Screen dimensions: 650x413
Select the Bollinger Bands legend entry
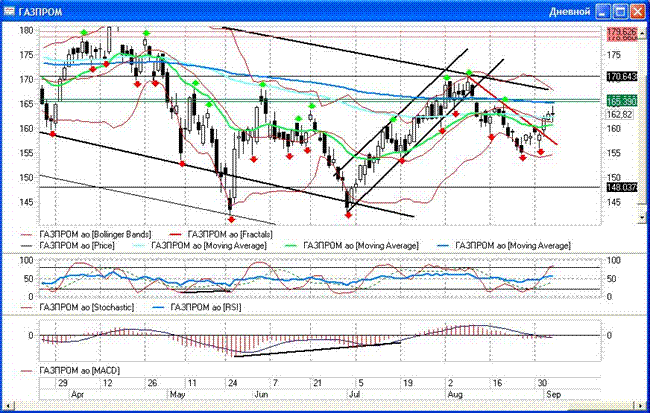click(x=86, y=235)
